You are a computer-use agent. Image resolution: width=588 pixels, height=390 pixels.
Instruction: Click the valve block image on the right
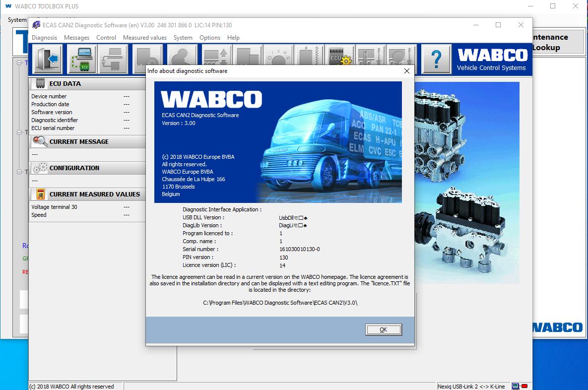click(467, 183)
